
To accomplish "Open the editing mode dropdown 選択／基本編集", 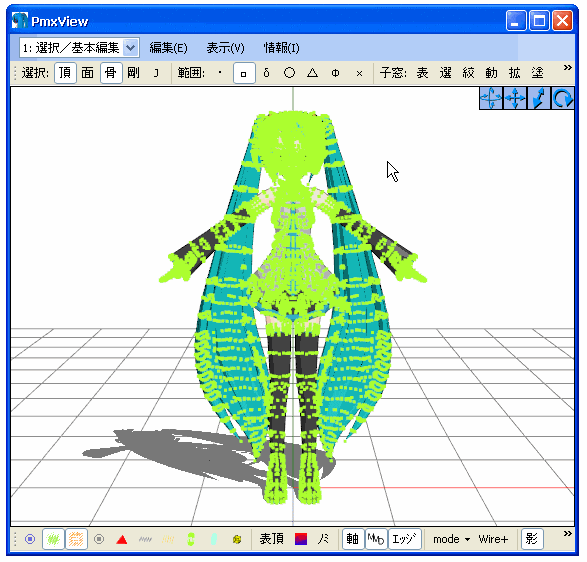I will click(79, 48).
